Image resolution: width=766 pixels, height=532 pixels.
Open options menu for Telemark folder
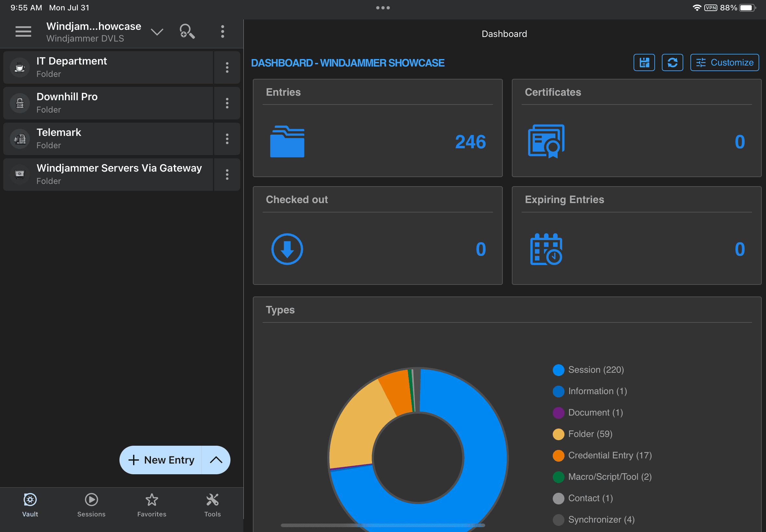[227, 139]
